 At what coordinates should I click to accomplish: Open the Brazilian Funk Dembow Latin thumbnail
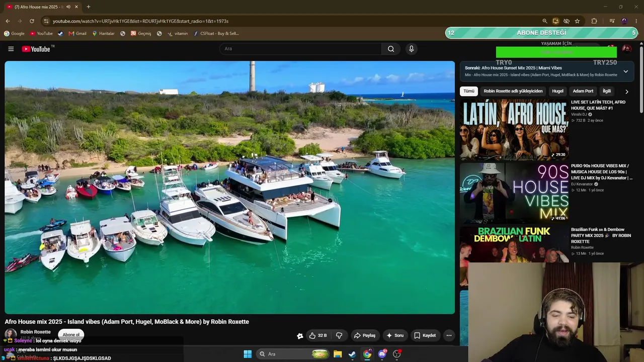coord(514,244)
